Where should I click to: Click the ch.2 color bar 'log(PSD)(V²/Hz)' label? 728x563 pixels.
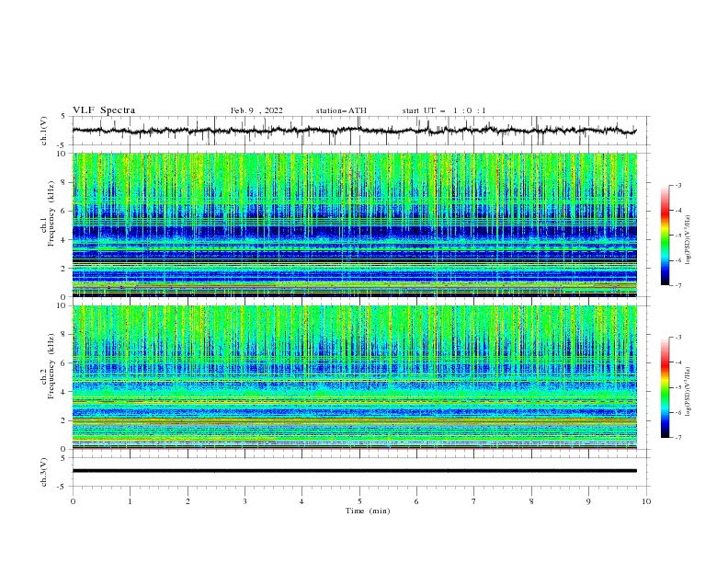689,392
